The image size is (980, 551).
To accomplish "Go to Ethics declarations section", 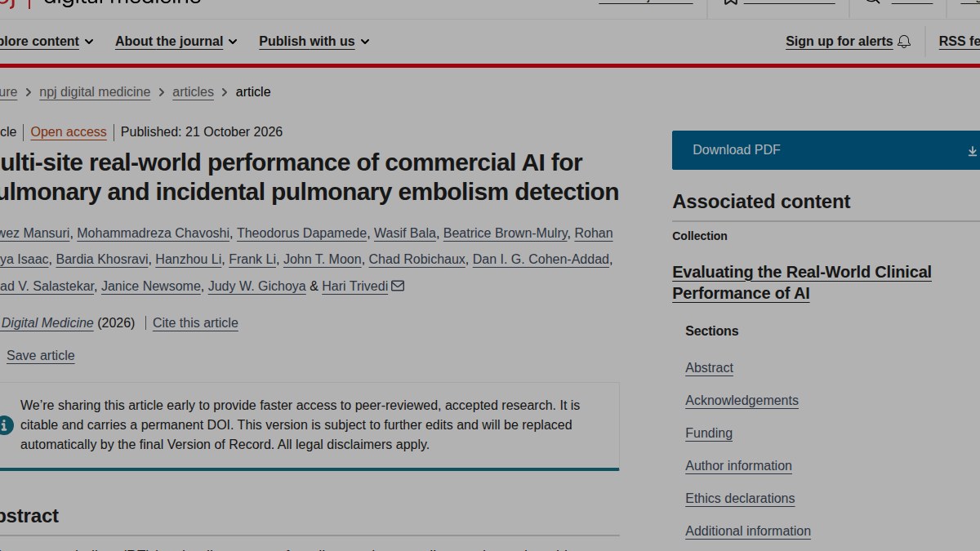I will click(x=740, y=499).
